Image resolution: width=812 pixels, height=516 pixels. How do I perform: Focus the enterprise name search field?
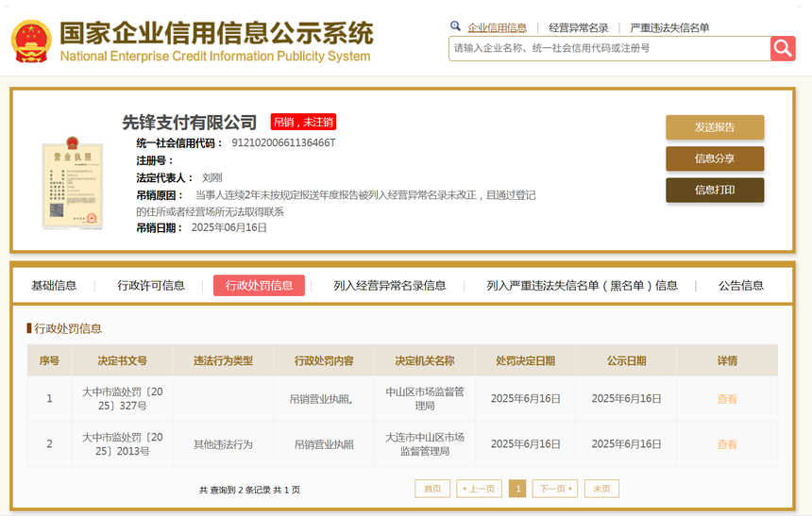point(610,49)
